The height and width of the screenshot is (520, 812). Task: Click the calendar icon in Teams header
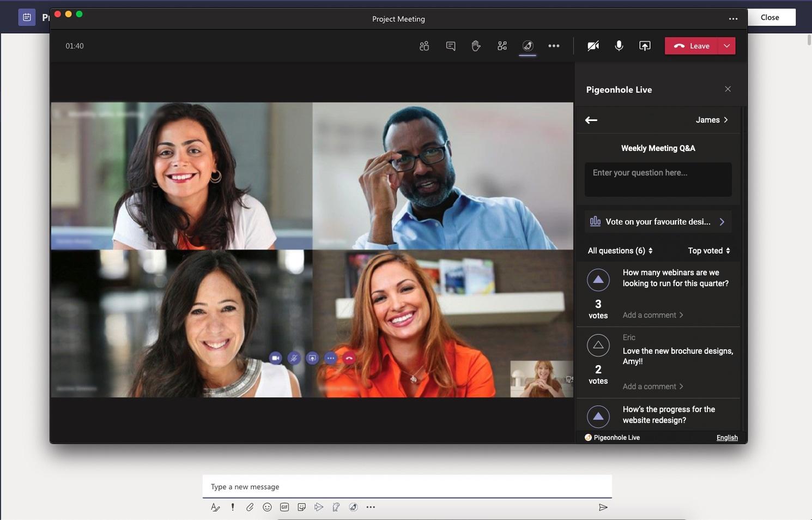[x=27, y=17]
